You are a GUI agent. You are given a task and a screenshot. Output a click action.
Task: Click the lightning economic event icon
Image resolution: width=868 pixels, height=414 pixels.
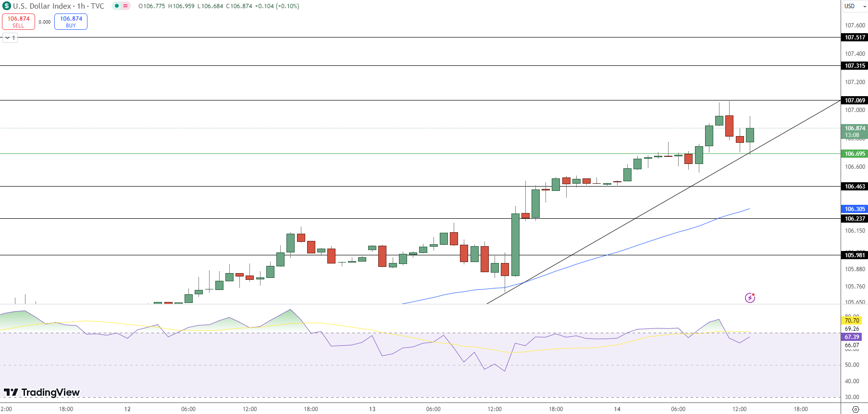point(750,298)
